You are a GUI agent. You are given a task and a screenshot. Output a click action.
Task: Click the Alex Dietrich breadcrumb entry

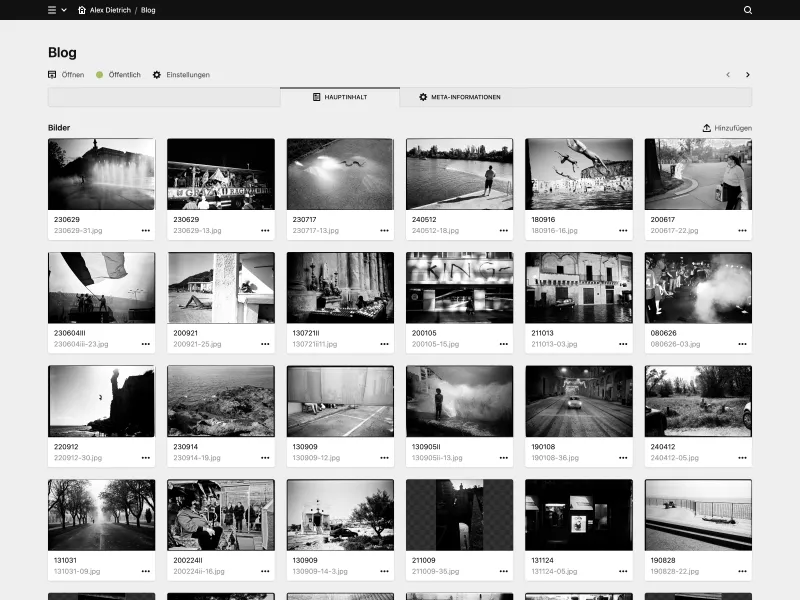click(x=109, y=10)
